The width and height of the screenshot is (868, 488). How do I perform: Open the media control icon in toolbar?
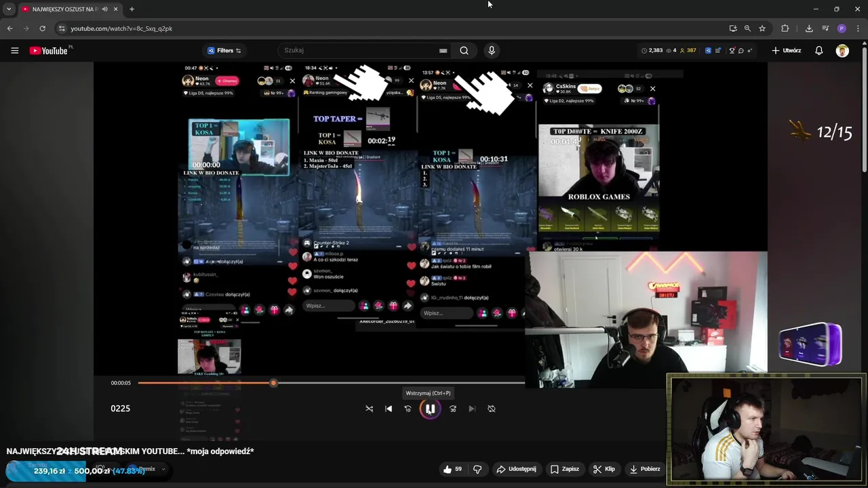825,28
